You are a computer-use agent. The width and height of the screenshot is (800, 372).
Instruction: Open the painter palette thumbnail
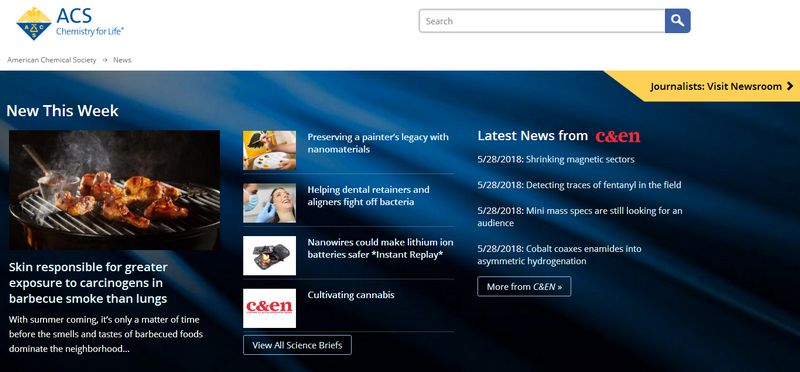(269, 150)
